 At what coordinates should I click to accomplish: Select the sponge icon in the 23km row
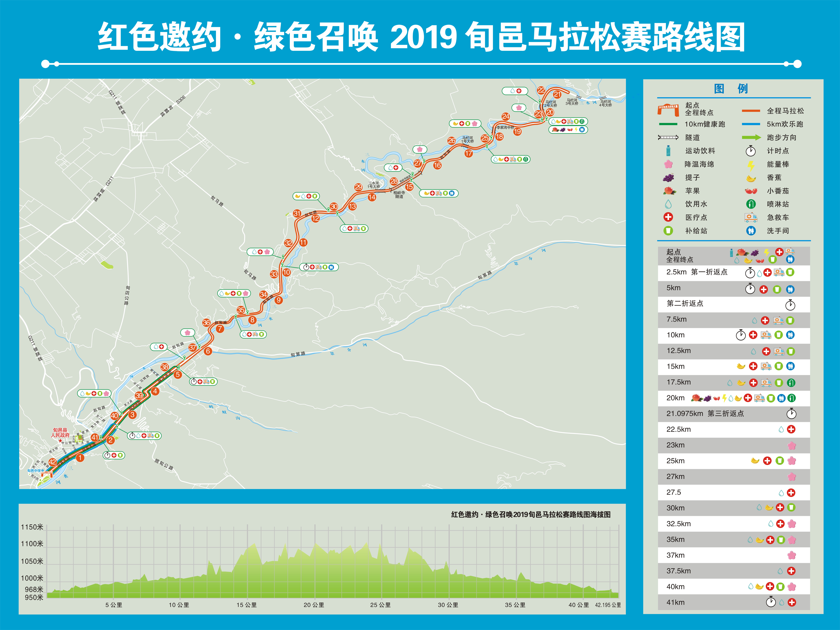(x=792, y=445)
